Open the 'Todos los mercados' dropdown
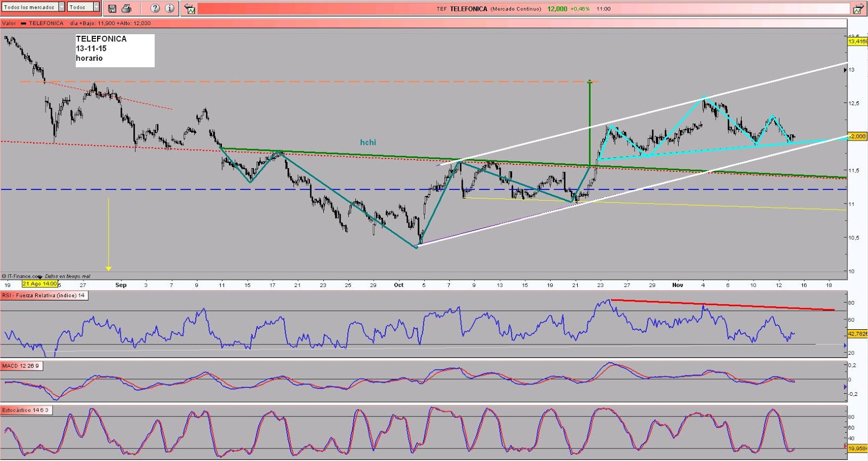This screenshot has height=461, width=868. pyautogui.click(x=33, y=7)
